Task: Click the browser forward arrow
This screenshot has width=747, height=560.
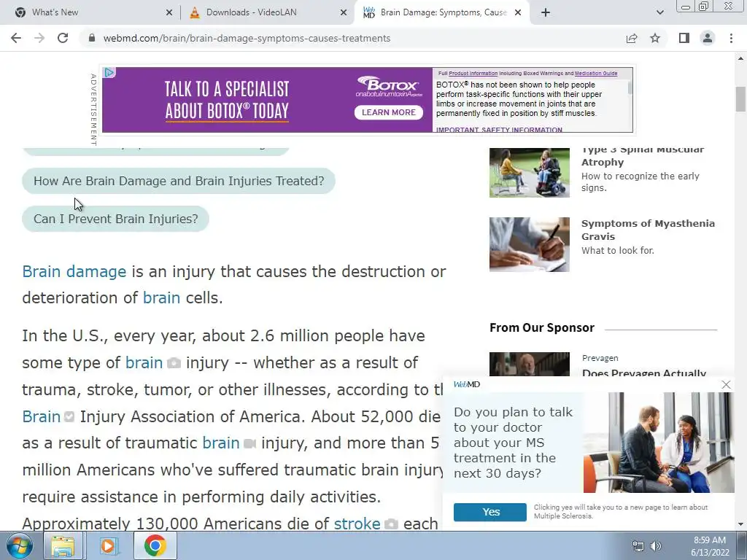Action: tap(39, 38)
